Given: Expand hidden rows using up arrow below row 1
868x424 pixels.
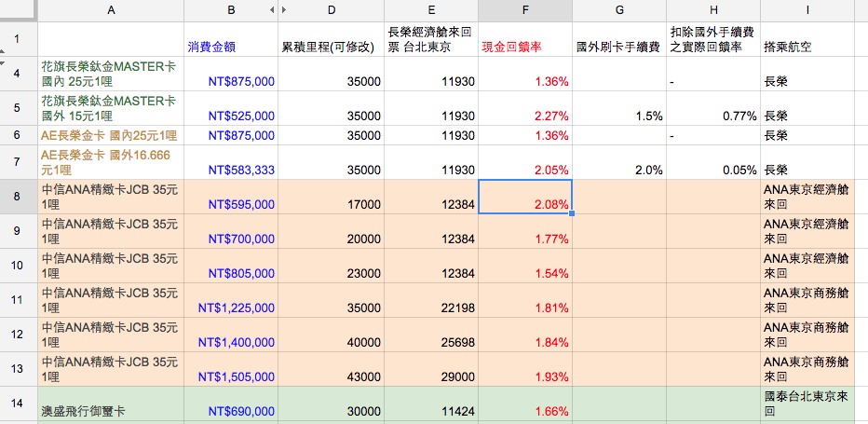Looking at the screenshot, I should click(1, 51).
